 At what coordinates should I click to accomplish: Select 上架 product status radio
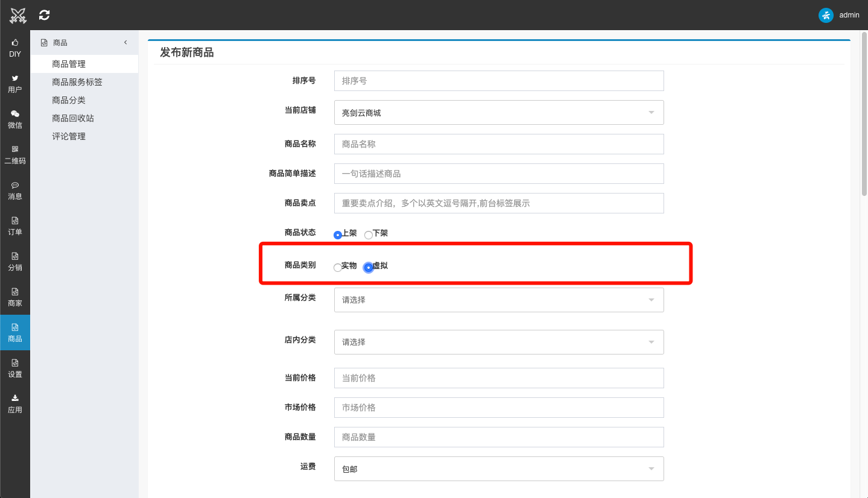click(x=338, y=235)
